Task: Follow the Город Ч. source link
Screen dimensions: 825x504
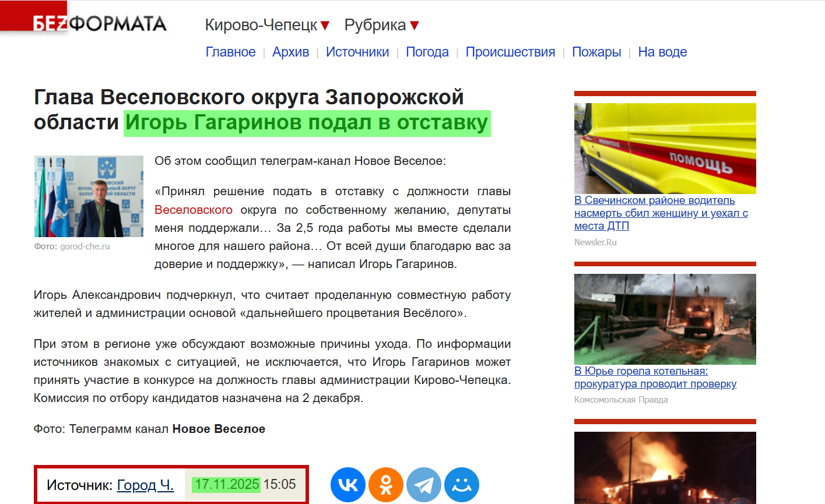Action: pos(145,484)
